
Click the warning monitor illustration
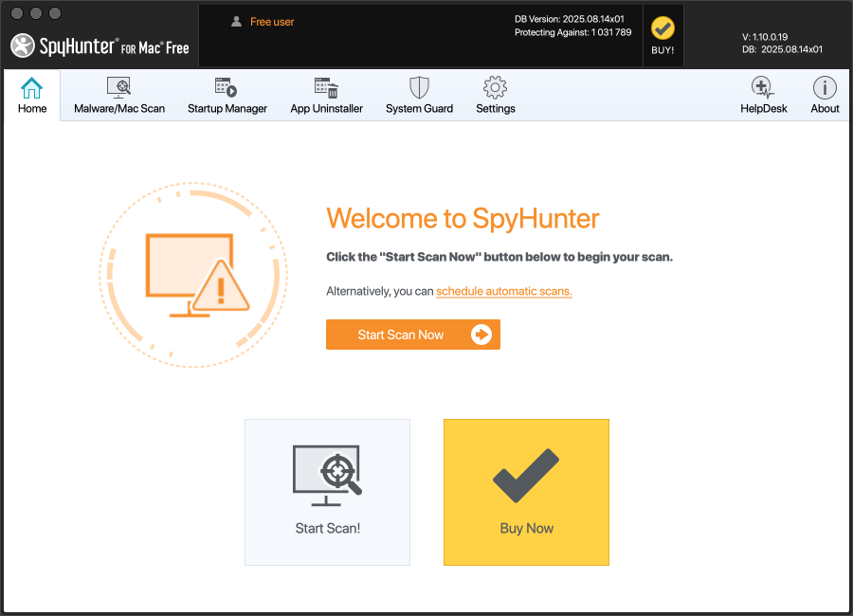tap(193, 276)
